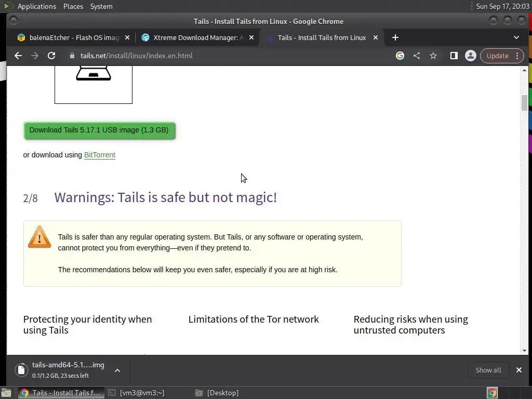Click the scrollbar up arrow

(x=525, y=70)
